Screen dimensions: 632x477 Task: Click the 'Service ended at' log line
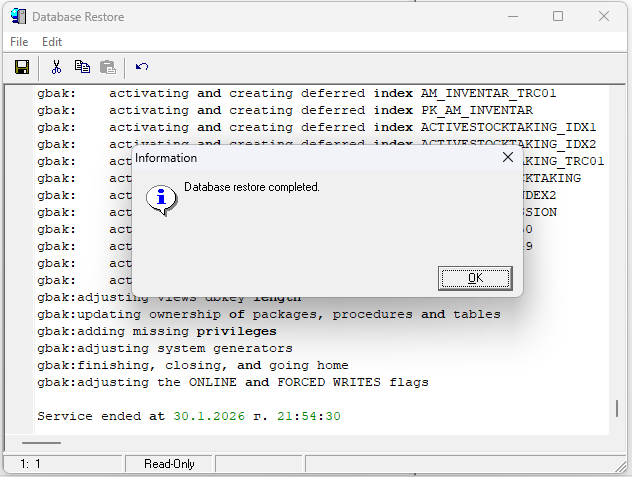(x=189, y=415)
